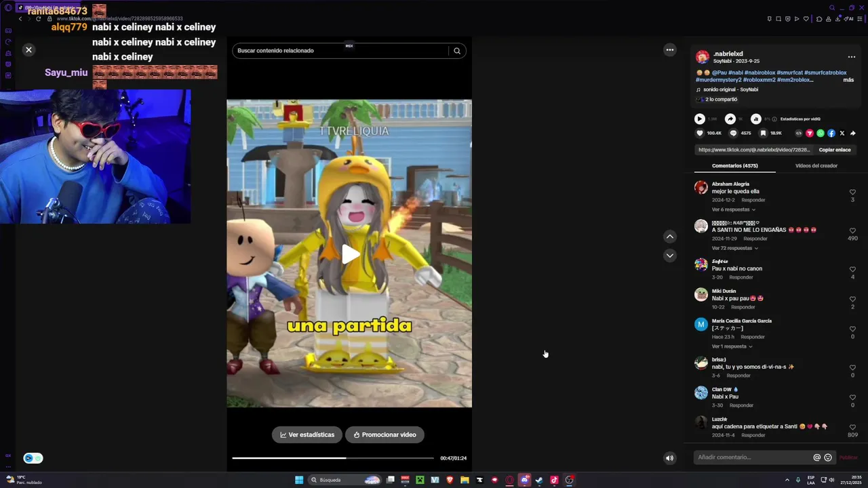Insert a mention with the @ icon
The width and height of the screenshot is (868, 488).
[817, 457]
